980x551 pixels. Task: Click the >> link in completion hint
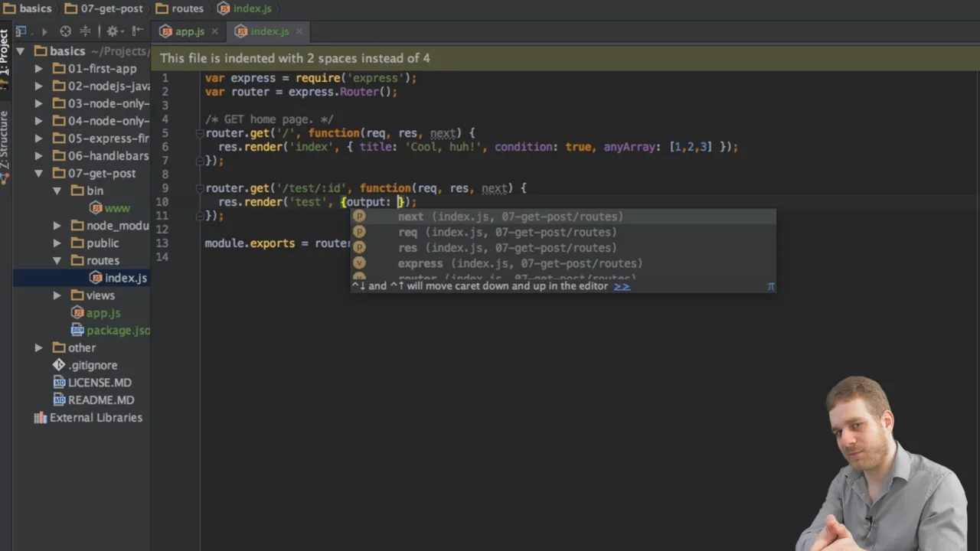pos(622,286)
